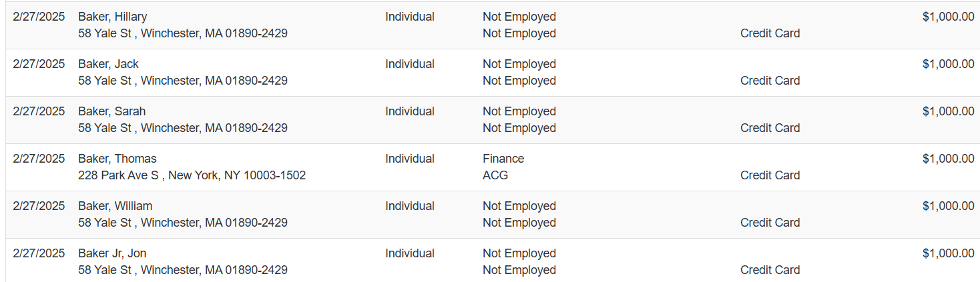Click the name Baker, Hillary

tap(112, 17)
